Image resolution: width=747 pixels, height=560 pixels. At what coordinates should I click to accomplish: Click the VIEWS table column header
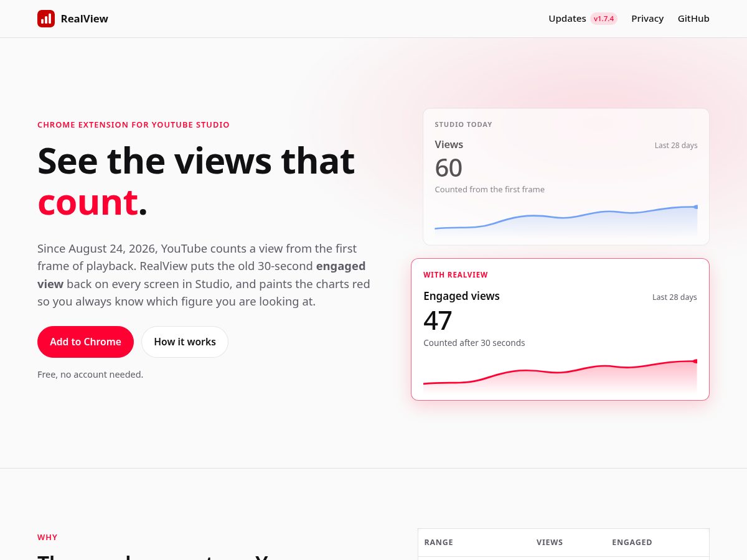tap(550, 543)
